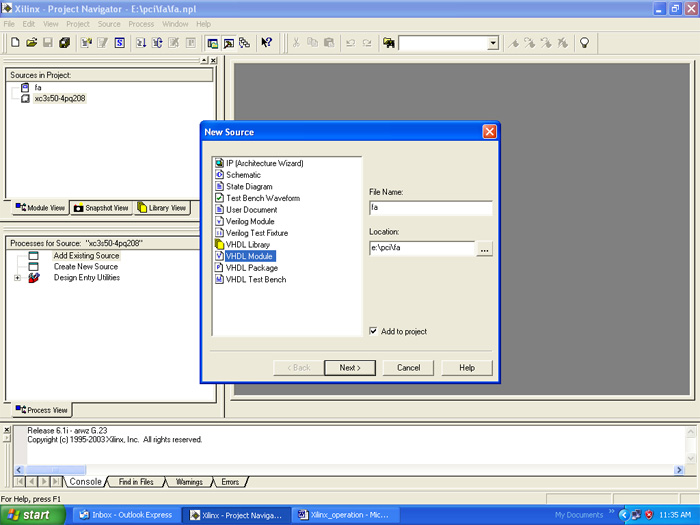Viewport: 700px width, 525px height.
Task: Click the New file toolbar icon
Action: [x=15, y=42]
